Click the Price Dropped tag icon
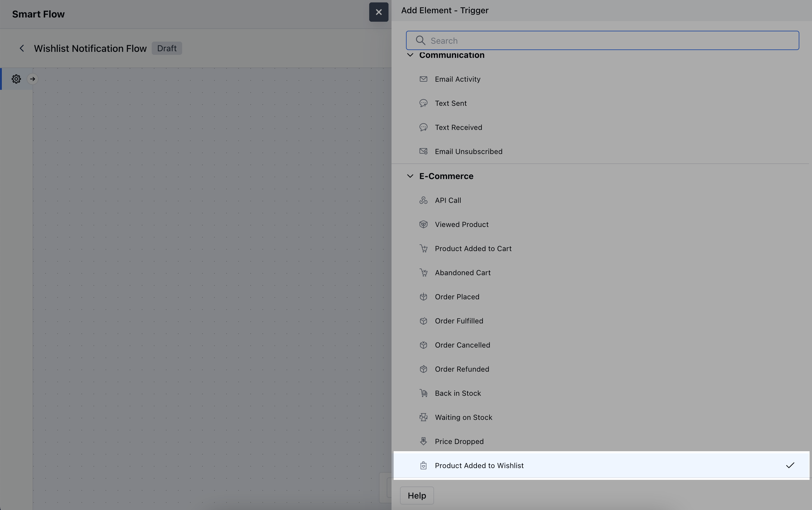The height and width of the screenshot is (510, 812). click(x=423, y=441)
